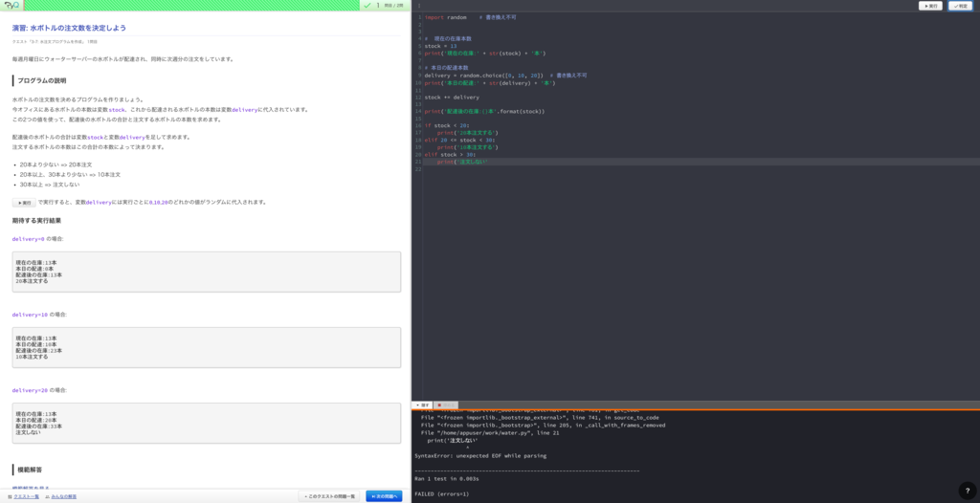This screenshot has width=980, height=503.
Task: Click the 期待する実行結果 heading
Action: 37,221
